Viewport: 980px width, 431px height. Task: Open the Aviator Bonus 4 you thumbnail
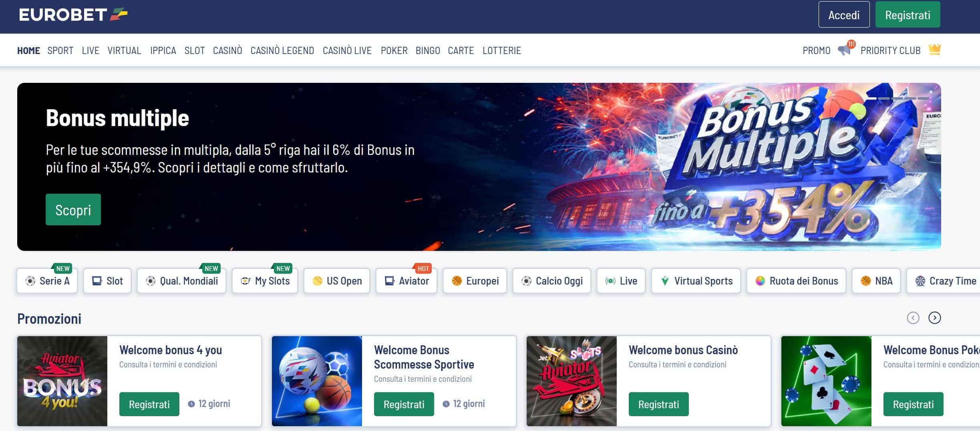pyautogui.click(x=62, y=381)
